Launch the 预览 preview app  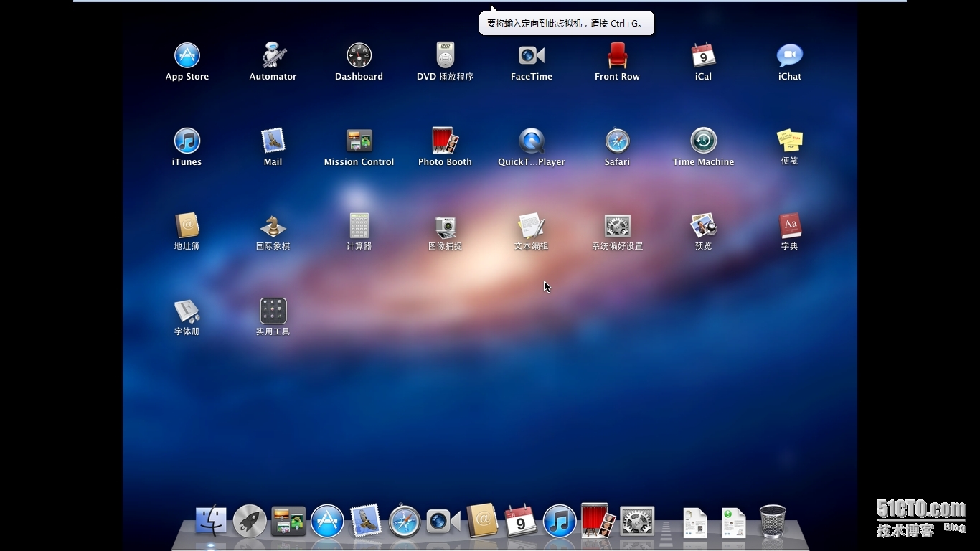tap(704, 225)
